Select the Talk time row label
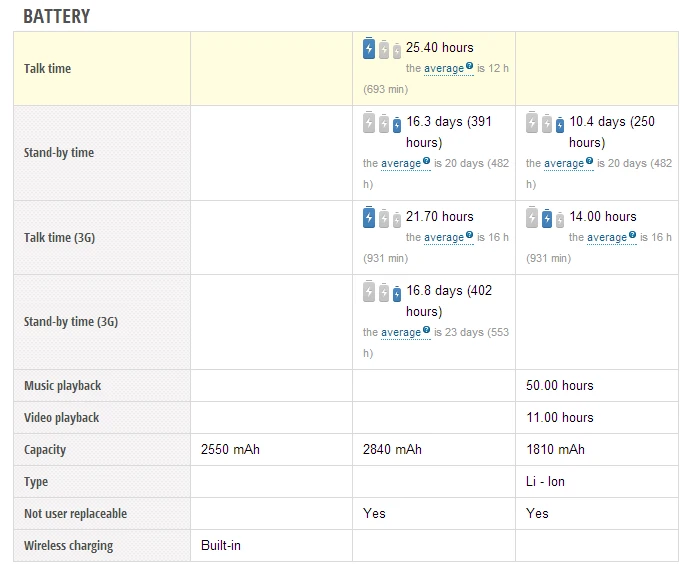694x571 pixels. (47, 69)
